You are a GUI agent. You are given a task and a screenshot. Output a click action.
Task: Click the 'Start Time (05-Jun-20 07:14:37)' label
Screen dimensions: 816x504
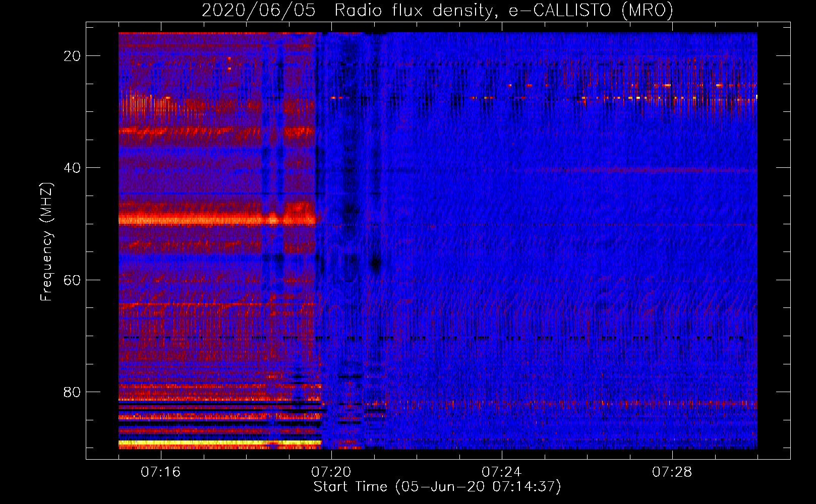tap(437, 487)
